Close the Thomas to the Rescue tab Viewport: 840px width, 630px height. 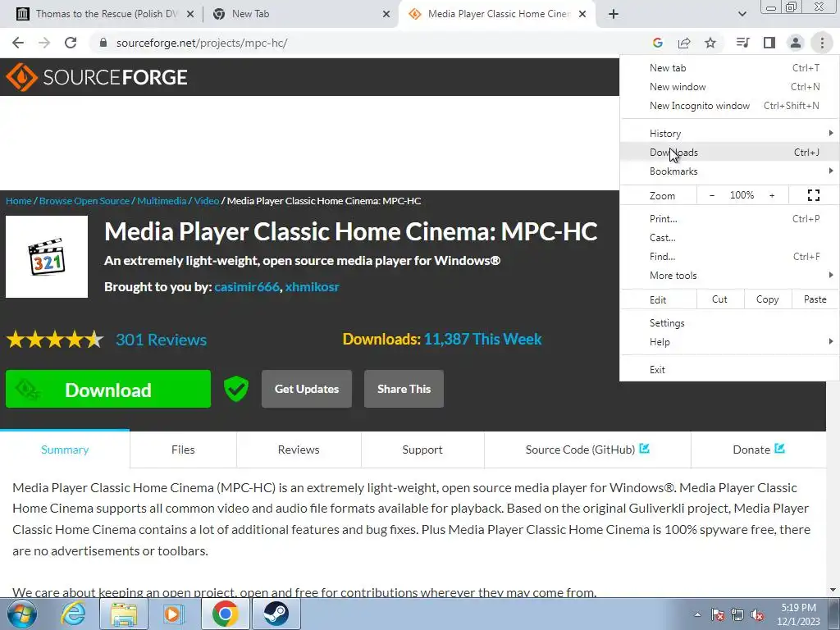(190, 14)
